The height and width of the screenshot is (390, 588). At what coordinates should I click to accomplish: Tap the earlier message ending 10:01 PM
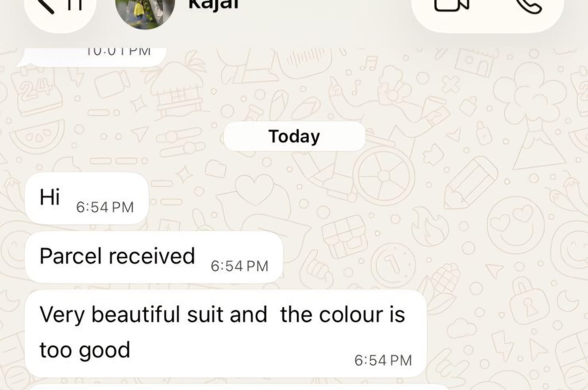point(91,56)
